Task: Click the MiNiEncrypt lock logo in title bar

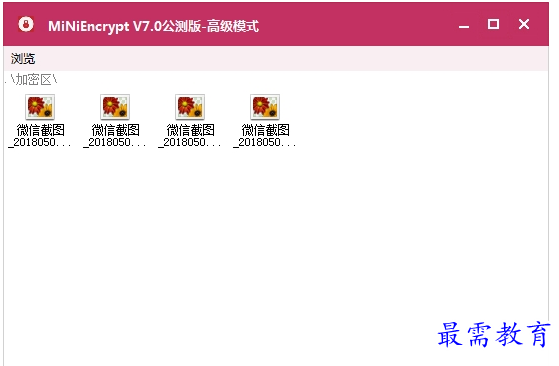Action: [26, 25]
